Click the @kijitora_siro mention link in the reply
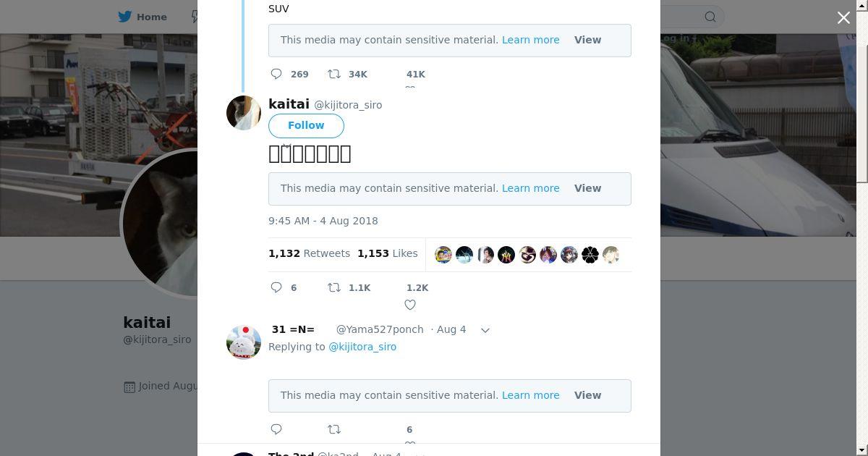This screenshot has width=868, height=456. pyautogui.click(x=362, y=347)
